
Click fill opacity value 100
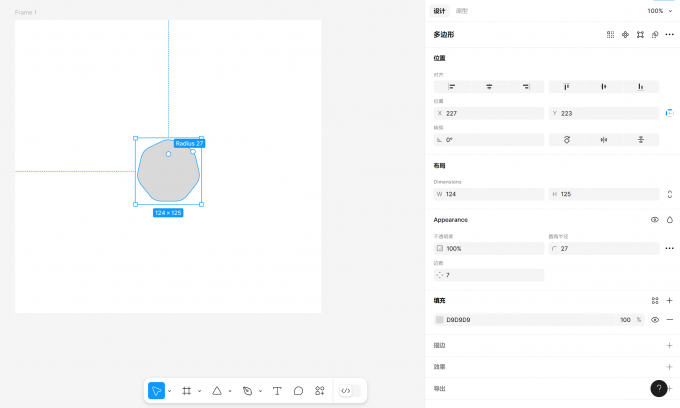tap(625, 320)
